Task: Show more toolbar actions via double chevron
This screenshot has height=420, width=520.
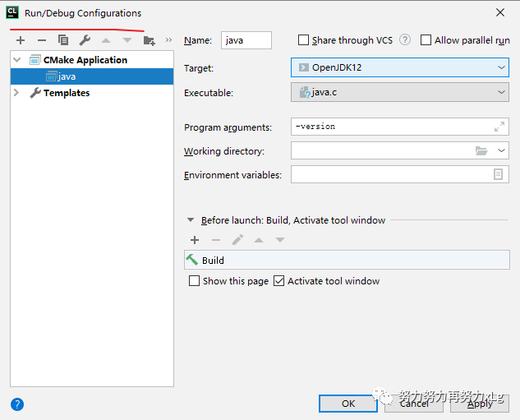Action: pyautogui.click(x=168, y=40)
